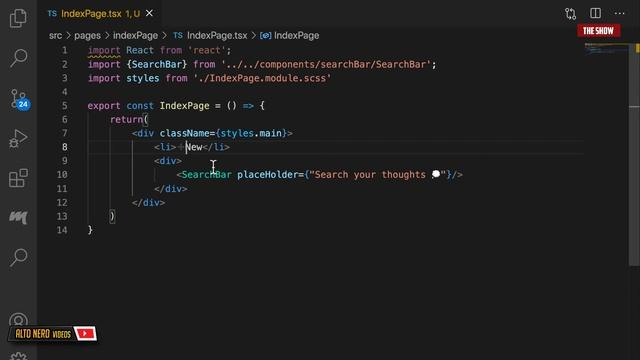Click the Alto Nerd Videos YouTube badge

[x=53, y=334]
